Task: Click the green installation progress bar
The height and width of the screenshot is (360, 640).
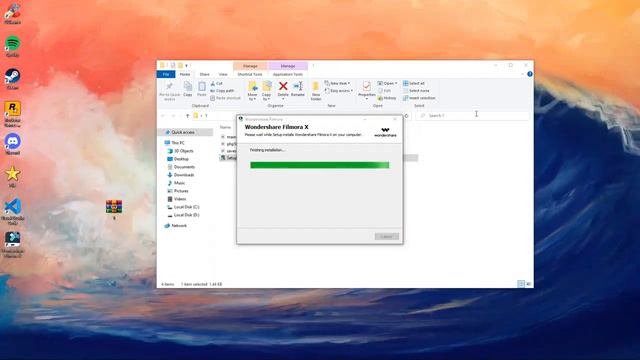Action: pos(320,165)
